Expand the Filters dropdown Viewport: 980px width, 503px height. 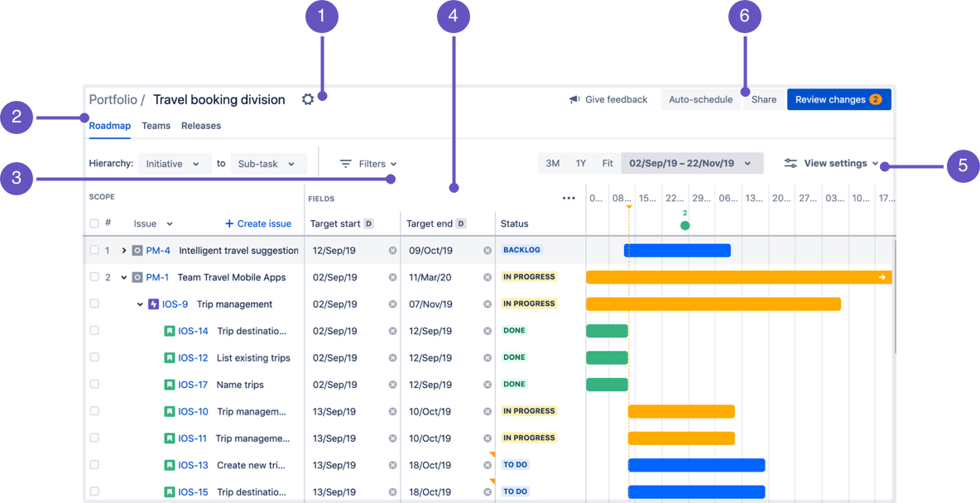(x=369, y=164)
